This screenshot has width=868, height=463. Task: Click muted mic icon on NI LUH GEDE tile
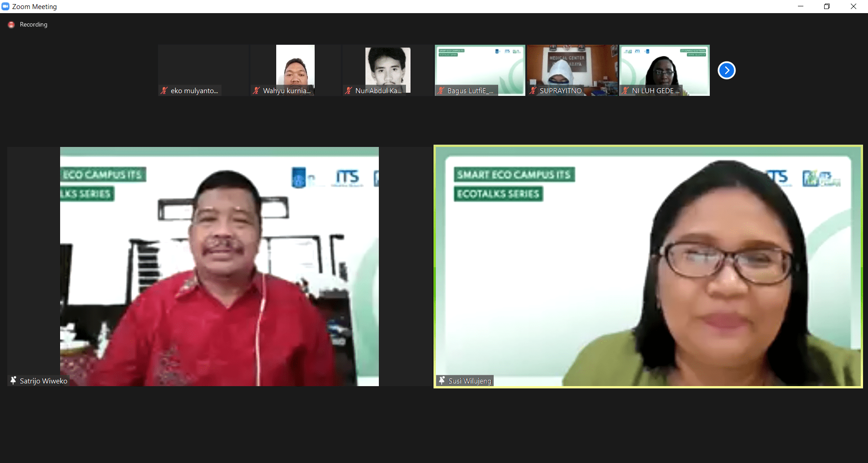click(625, 91)
